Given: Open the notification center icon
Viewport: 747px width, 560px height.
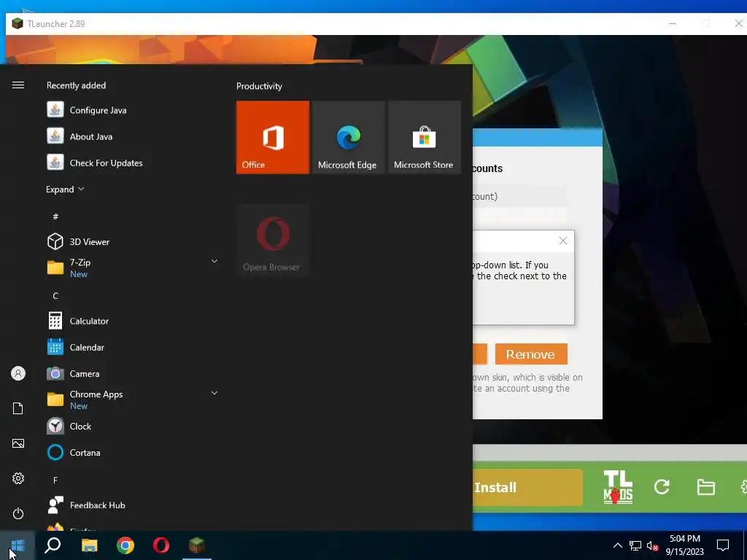Looking at the screenshot, I should (x=723, y=545).
